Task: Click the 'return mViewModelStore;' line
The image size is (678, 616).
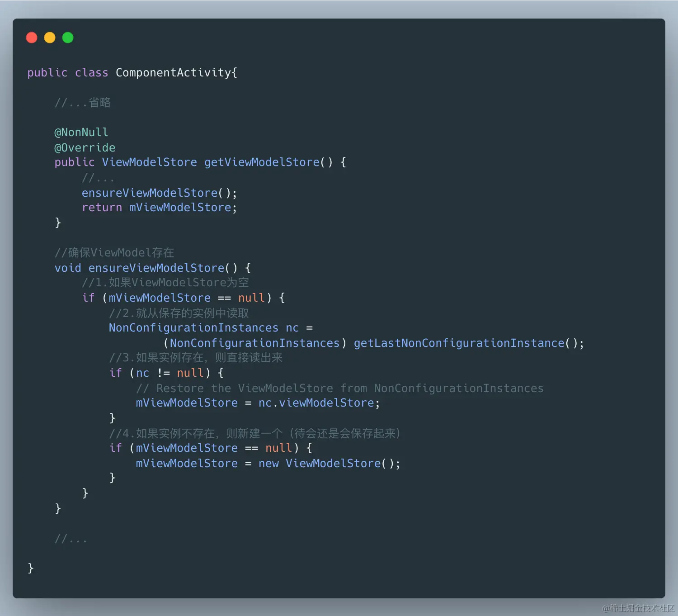Action: 159,208
